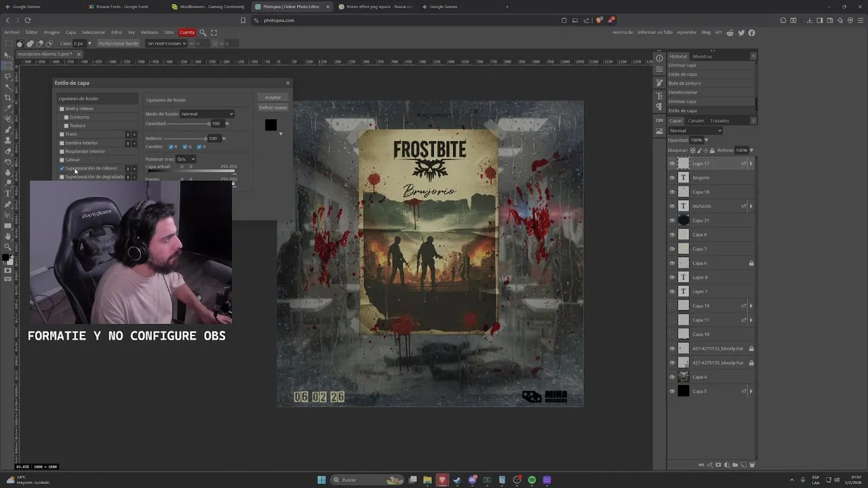Select the Move tool in the toolbar

(x=8, y=55)
